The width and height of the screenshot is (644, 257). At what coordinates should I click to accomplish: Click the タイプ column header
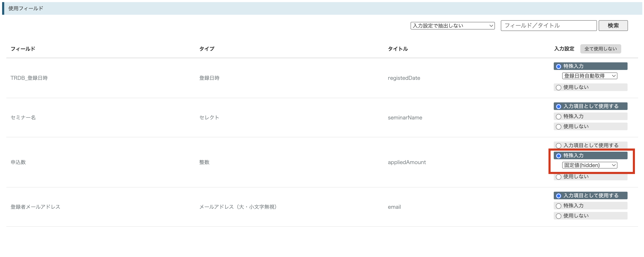pos(207,49)
